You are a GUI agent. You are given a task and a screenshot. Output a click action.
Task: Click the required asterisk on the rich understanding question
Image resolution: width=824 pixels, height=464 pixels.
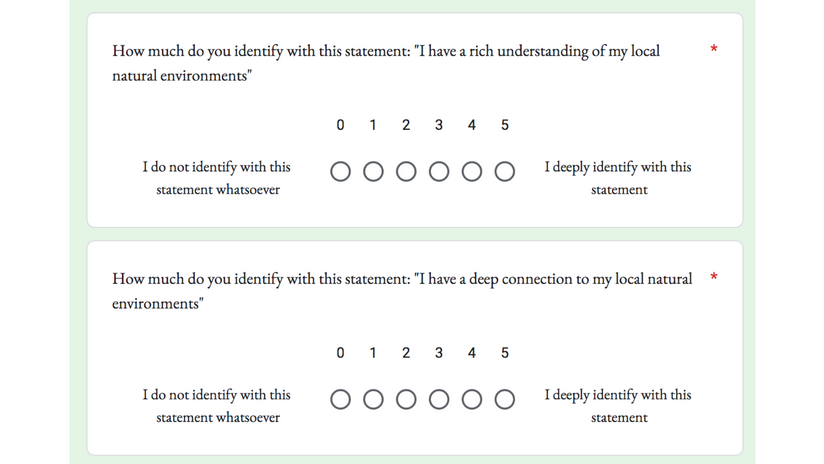coord(714,48)
